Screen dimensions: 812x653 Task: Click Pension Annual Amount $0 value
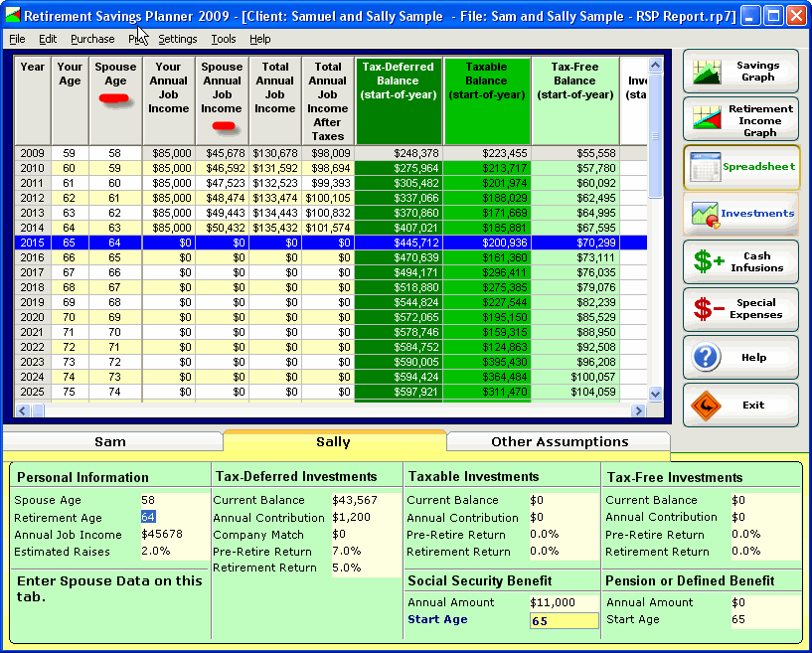pos(737,602)
